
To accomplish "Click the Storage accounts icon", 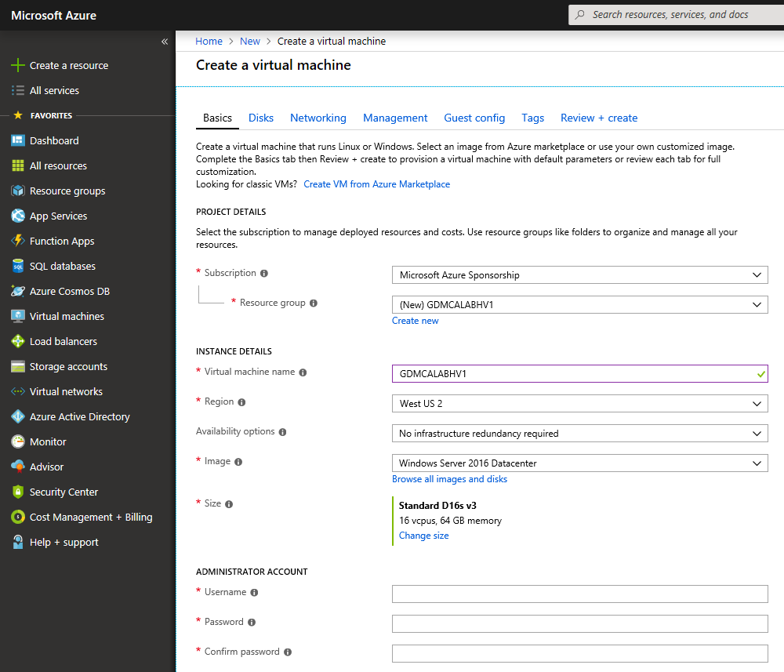I will point(17,366).
